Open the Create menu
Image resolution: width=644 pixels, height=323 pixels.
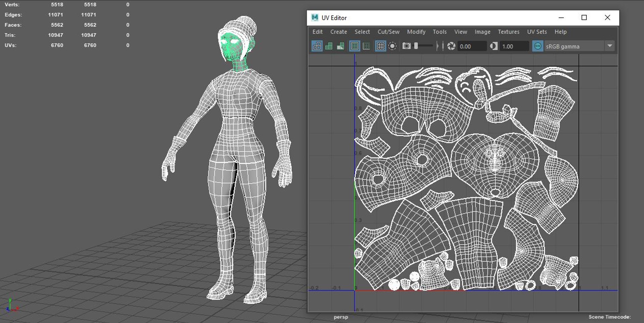point(338,32)
